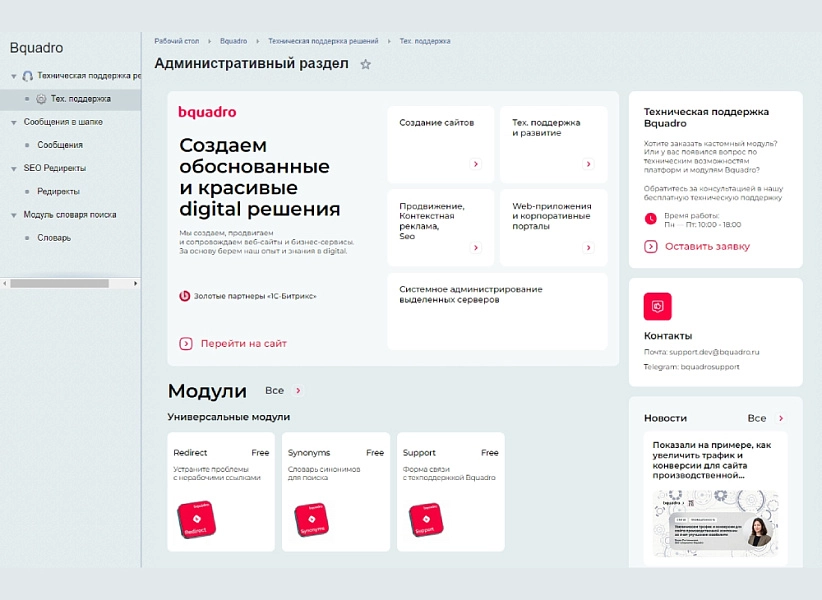Image resolution: width=822 pixels, height=600 pixels.
Task: Click Все link beside Модули heading
Action: (275, 390)
